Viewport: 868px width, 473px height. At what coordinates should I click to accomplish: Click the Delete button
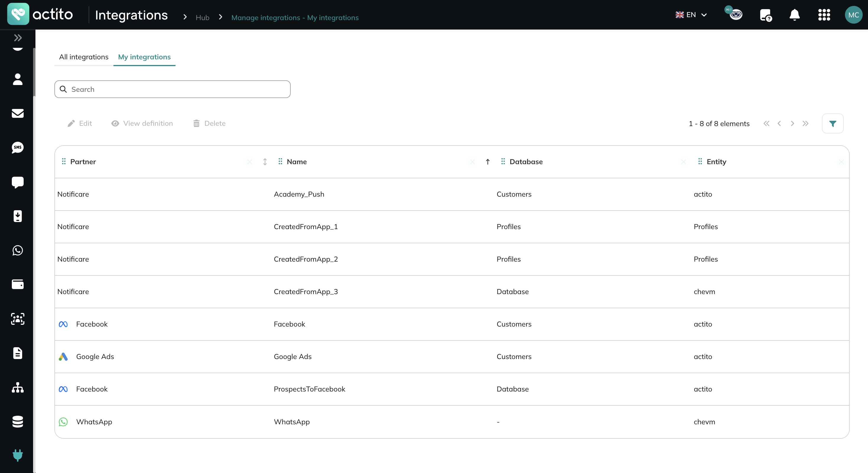pyautogui.click(x=209, y=123)
